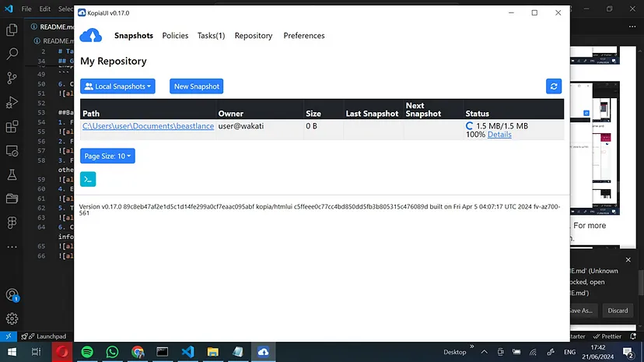Open VS Code Extensions icon
This screenshot has height=362, width=644.
[12, 126]
